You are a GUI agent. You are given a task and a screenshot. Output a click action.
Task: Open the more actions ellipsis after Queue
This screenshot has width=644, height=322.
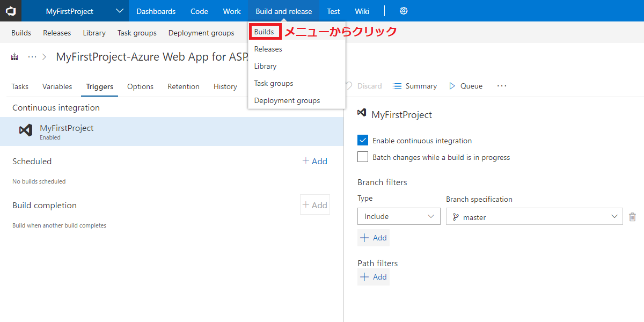(x=502, y=86)
